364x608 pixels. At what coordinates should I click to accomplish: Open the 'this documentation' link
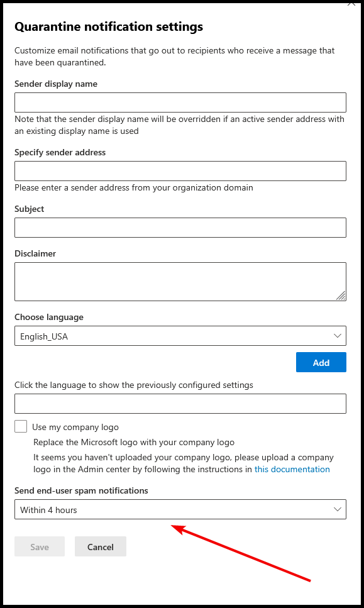pyautogui.click(x=292, y=469)
